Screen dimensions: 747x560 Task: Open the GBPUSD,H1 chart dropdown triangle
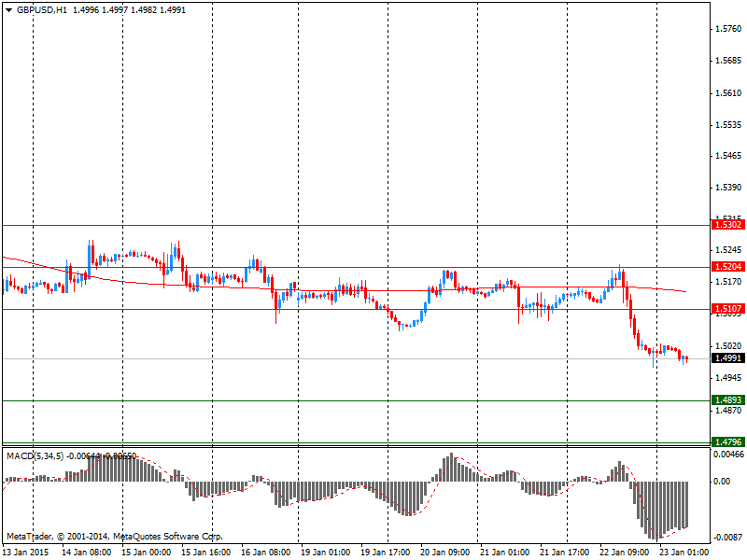[x=8, y=10]
